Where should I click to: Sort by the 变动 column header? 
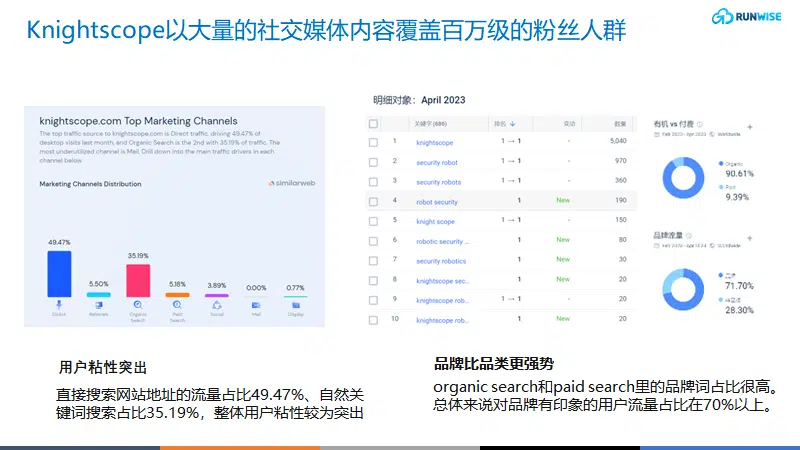click(x=569, y=124)
